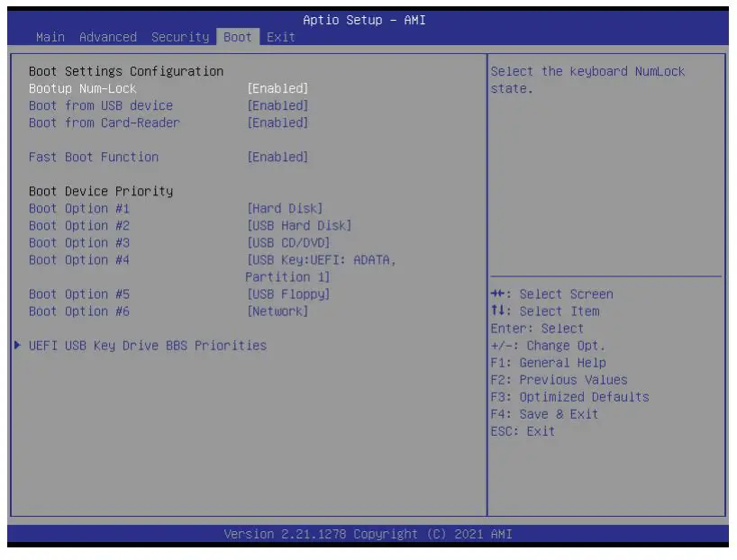The width and height of the screenshot is (737, 560).
Task: Switch to the Exit tab
Action: [x=280, y=37]
